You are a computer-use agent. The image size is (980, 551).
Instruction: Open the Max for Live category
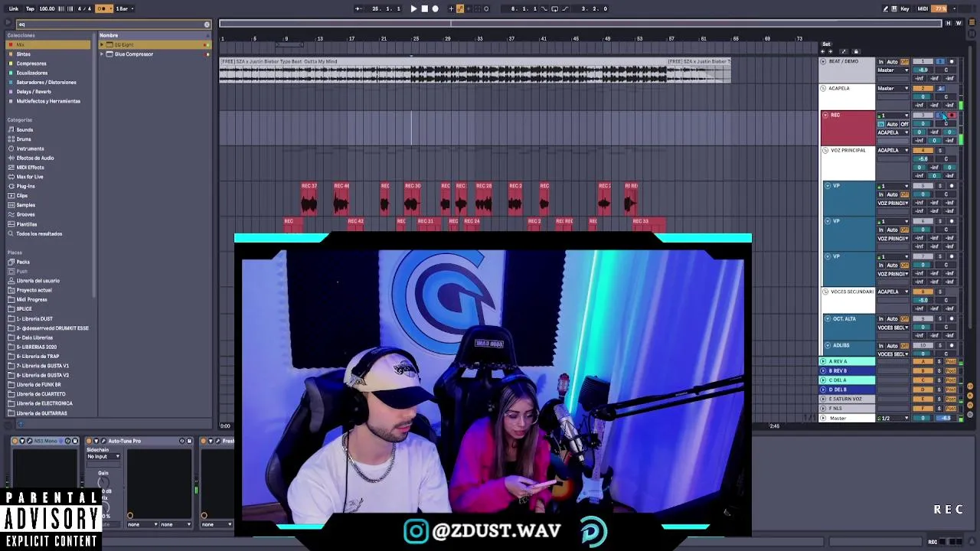[30, 177]
